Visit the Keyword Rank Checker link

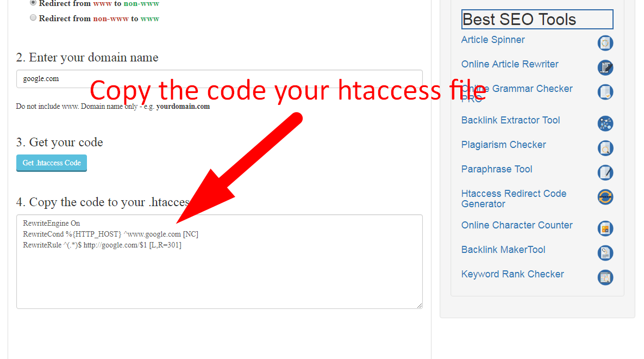pyautogui.click(x=512, y=274)
